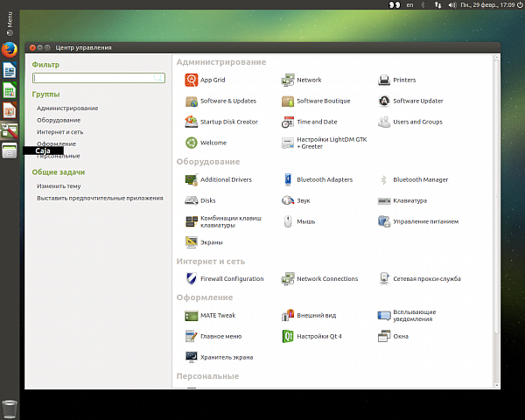Open the network indicator in panel
The width and height of the screenshot is (525, 420).
pyautogui.click(x=438, y=5)
